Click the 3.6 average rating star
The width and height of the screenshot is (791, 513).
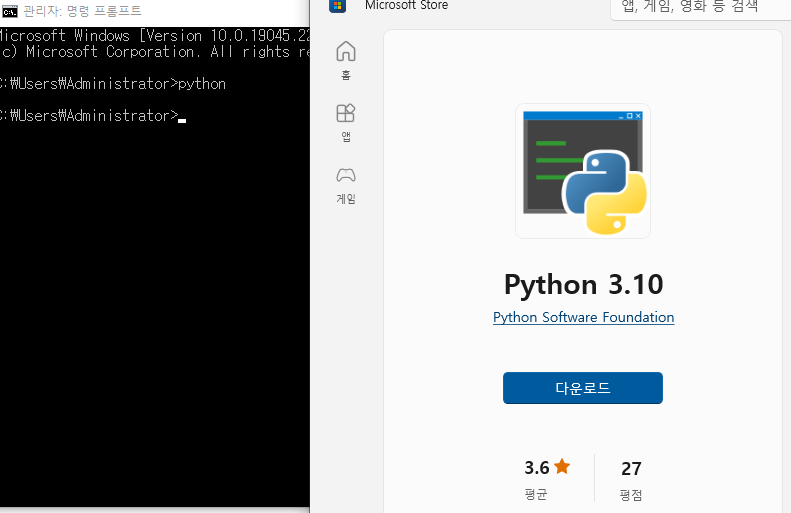(562, 467)
